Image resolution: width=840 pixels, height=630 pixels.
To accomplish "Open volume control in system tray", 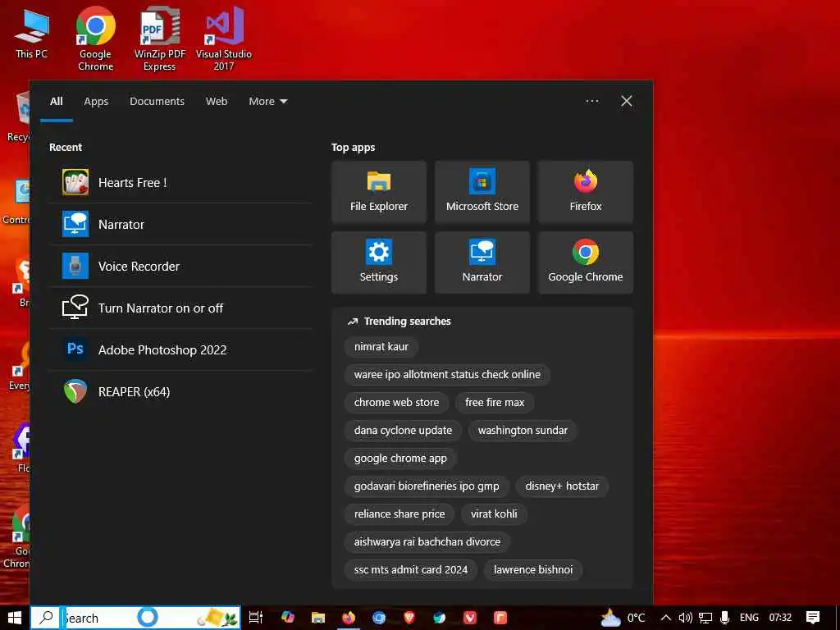I will 685,618.
